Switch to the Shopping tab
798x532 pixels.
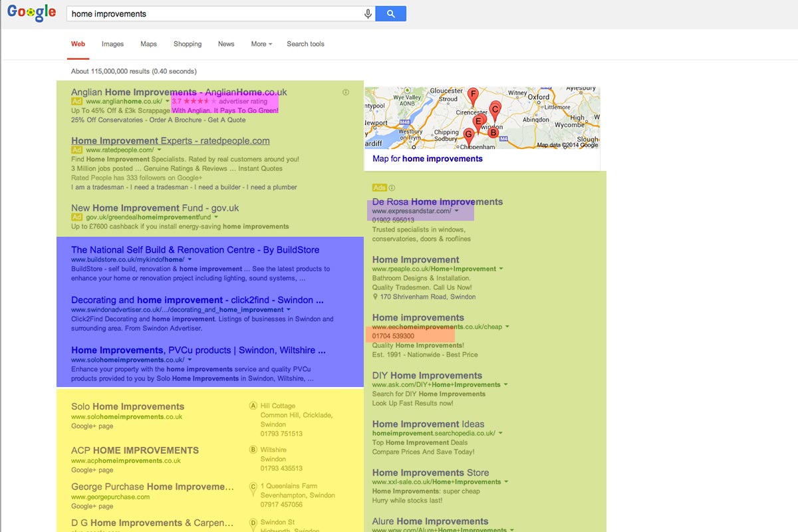188,44
